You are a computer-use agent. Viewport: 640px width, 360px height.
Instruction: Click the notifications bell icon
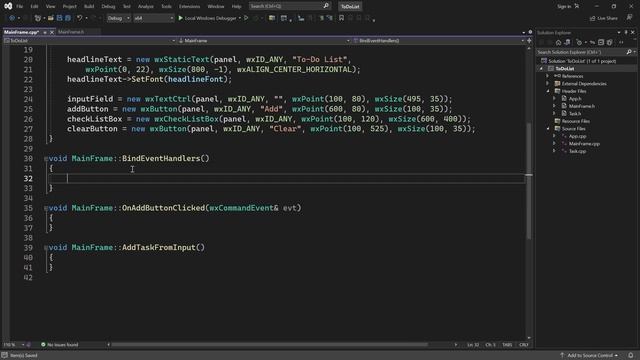(631, 356)
